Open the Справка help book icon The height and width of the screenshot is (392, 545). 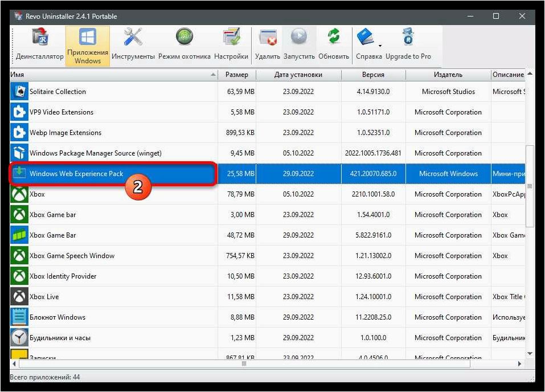pos(366,37)
